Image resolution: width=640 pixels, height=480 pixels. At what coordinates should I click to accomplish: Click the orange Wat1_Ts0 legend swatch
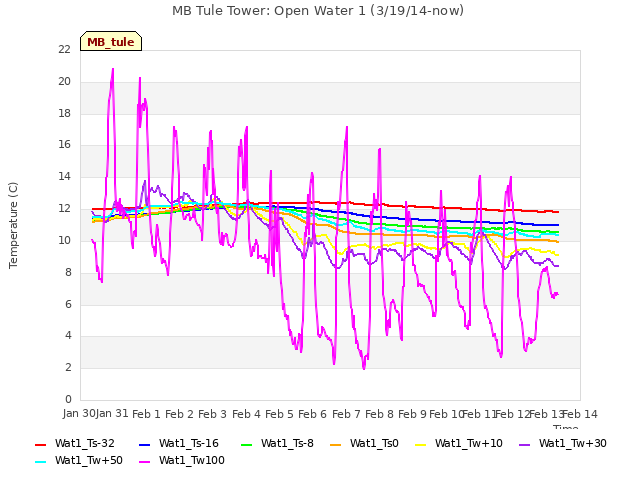point(336,444)
